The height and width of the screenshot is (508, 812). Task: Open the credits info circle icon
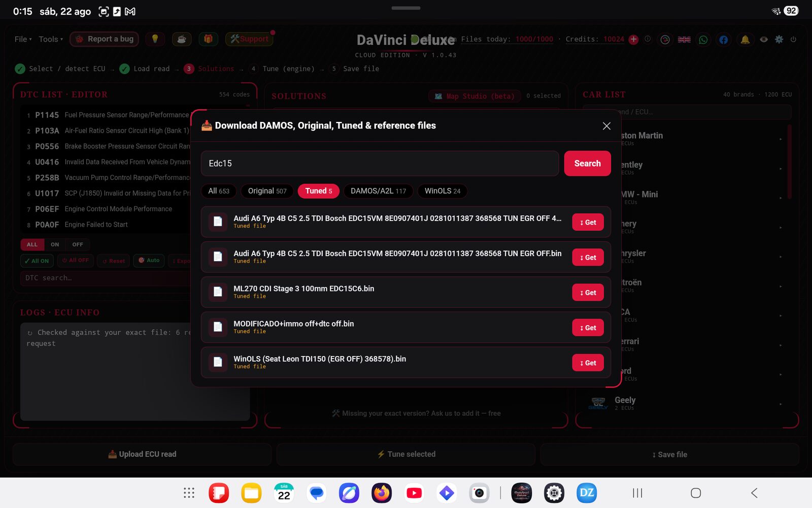(648, 39)
